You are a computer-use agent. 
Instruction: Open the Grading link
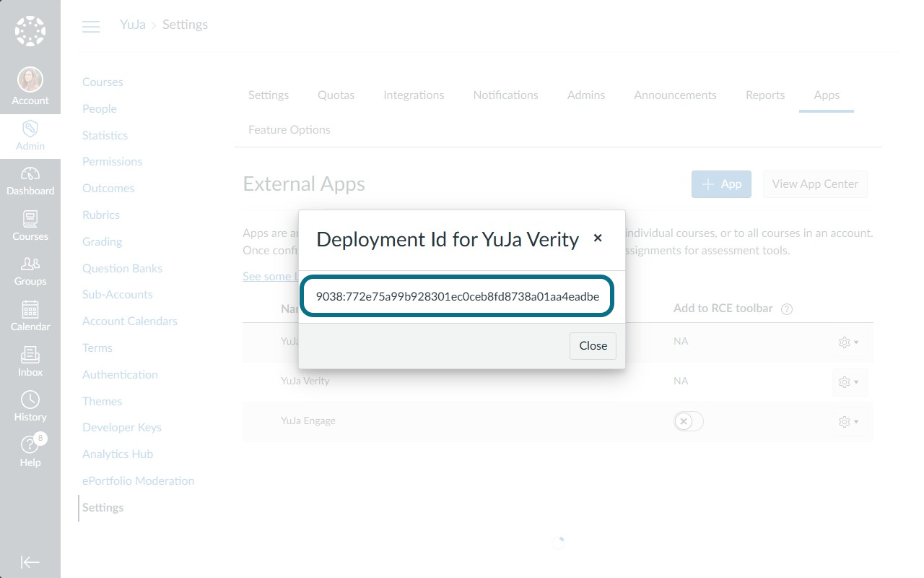pos(102,242)
